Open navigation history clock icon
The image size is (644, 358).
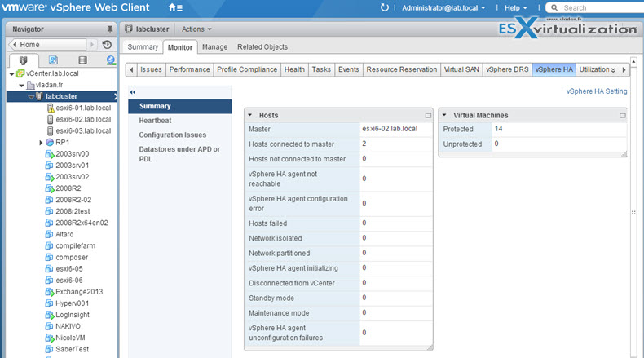107,44
